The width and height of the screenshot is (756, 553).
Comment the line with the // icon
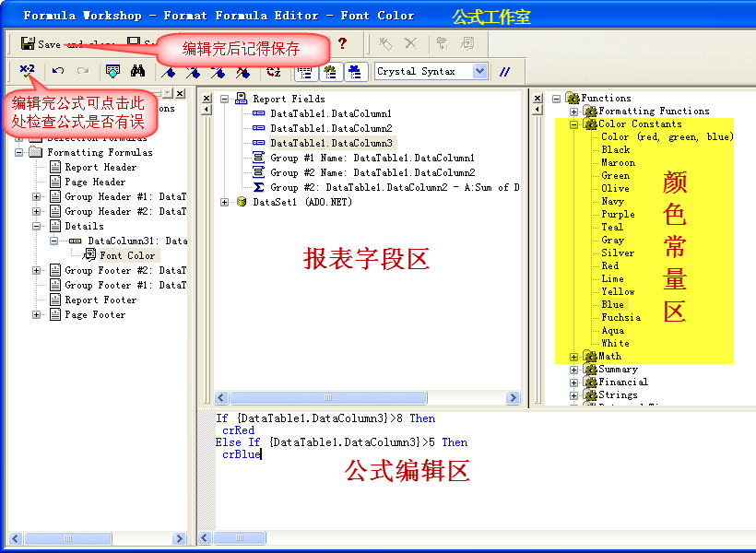coord(504,72)
